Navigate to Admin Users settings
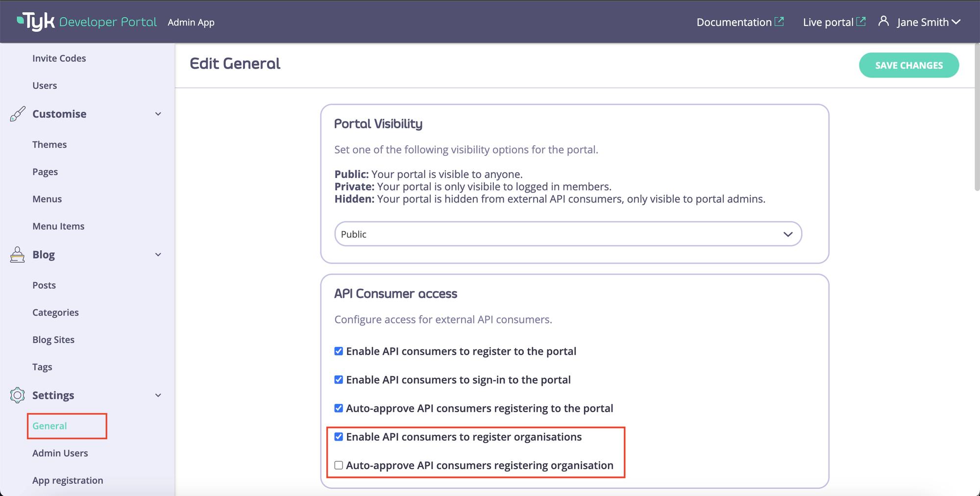The width and height of the screenshot is (980, 496). (60, 453)
